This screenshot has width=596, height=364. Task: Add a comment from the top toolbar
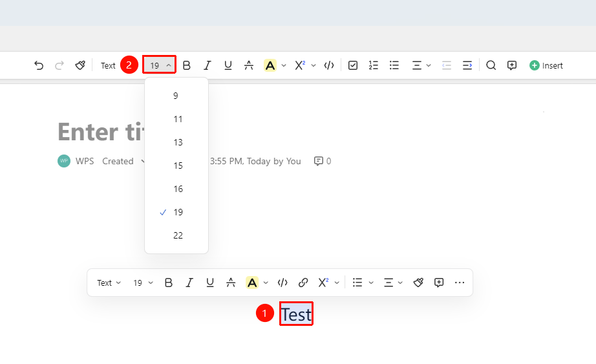coord(512,65)
